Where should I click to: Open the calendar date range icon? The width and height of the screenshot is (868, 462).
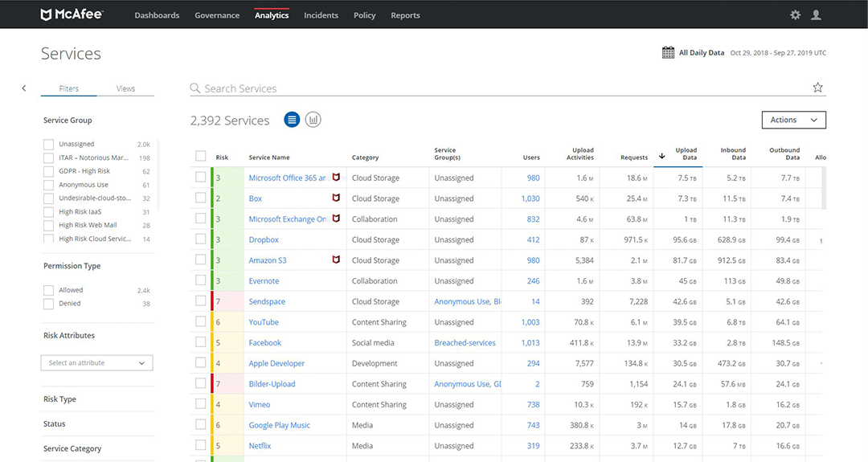click(x=668, y=52)
